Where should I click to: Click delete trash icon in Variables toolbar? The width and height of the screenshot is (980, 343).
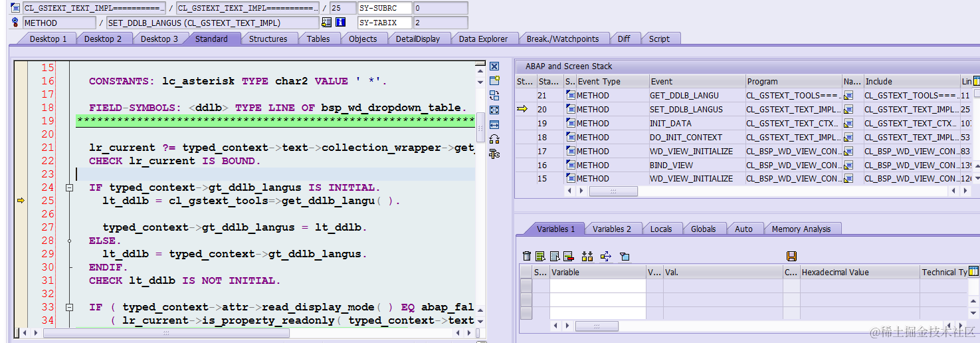click(x=527, y=256)
